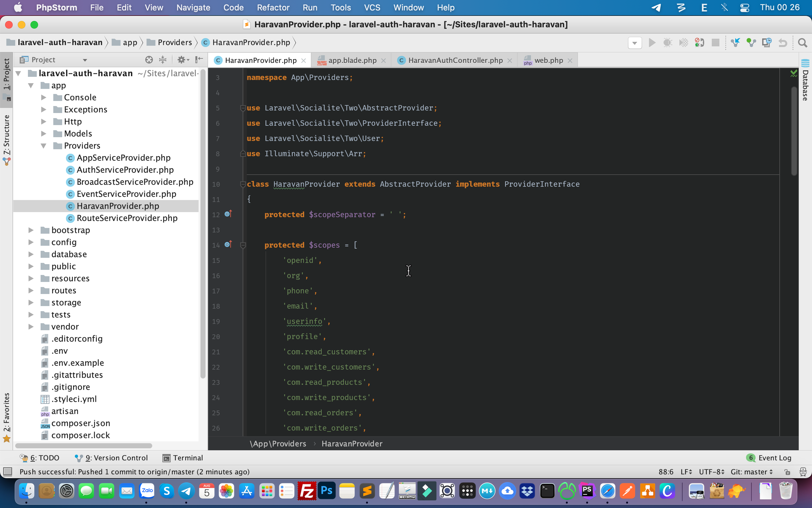Open 6: TODO tool window

[39, 458]
